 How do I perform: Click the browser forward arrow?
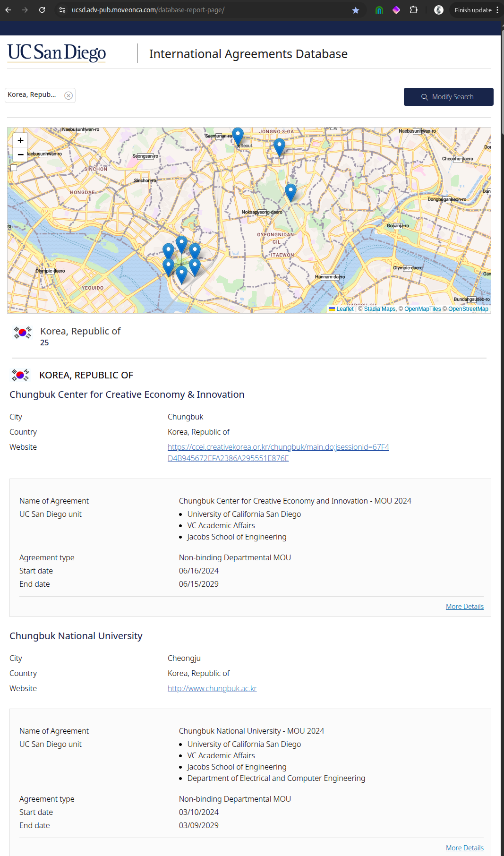coord(25,10)
